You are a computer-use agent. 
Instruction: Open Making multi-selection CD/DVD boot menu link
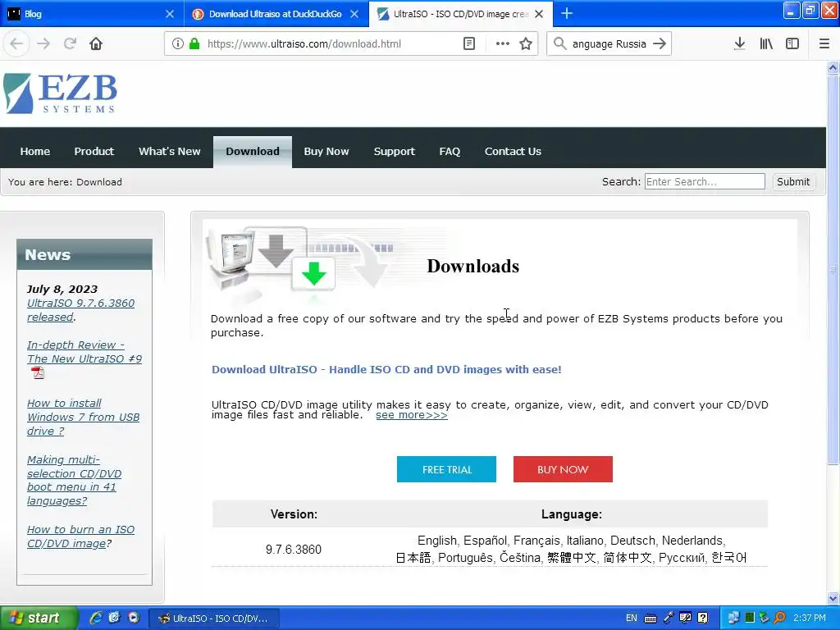point(74,481)
